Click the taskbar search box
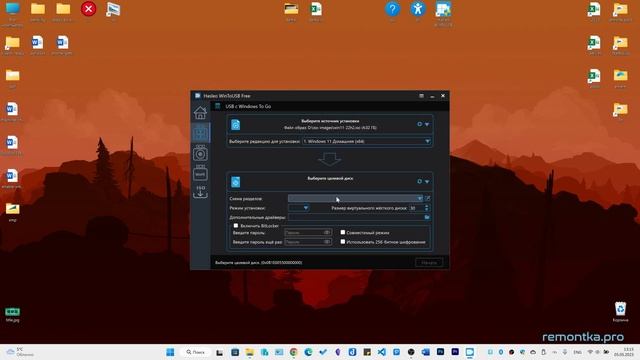 196,352
